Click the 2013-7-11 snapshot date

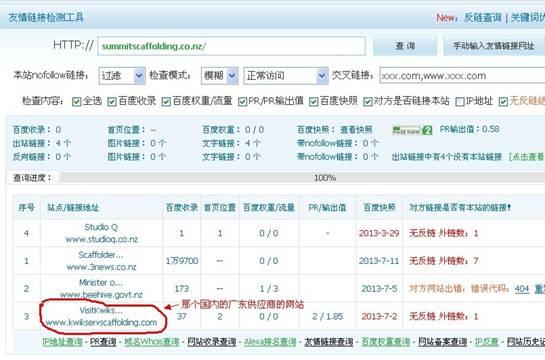(x=379, y=261)
